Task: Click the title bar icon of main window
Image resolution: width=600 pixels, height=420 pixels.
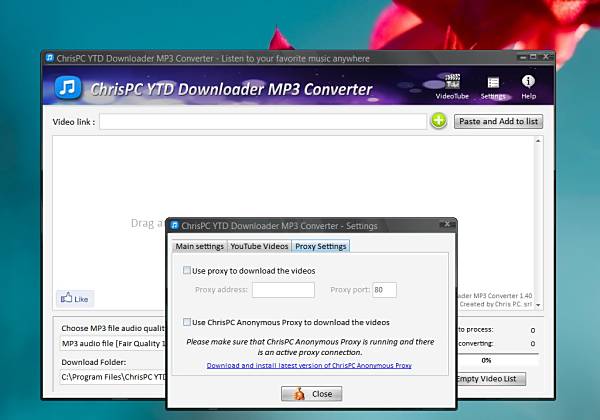Action: coord(50,58)
